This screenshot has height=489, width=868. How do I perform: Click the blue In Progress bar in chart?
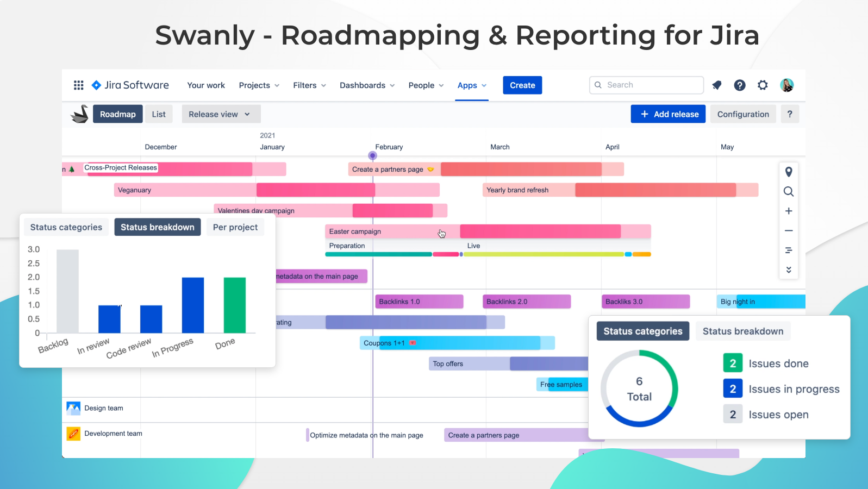point(193,305)
